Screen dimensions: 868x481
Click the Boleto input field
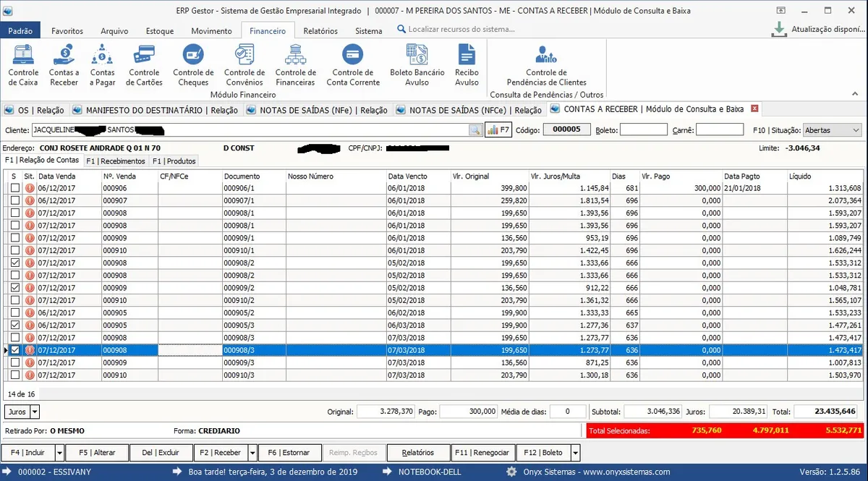(x=643, y=130)
